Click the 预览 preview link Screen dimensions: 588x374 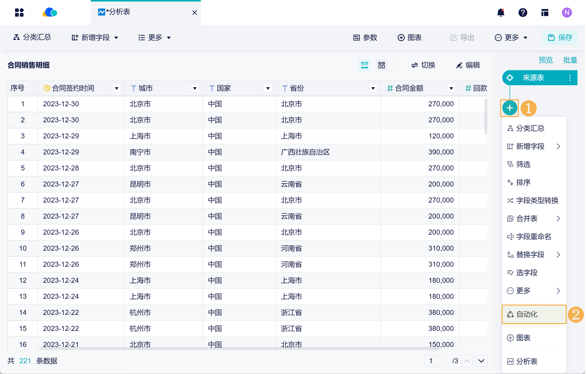pyautogui.click(x=546, y=60)
